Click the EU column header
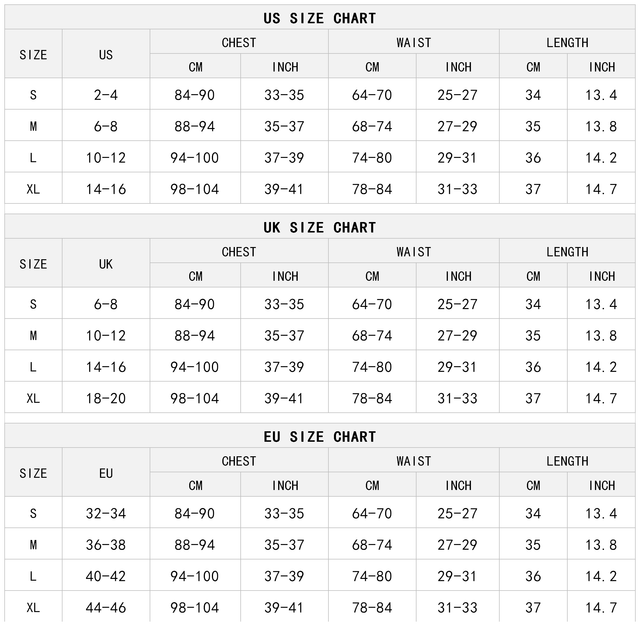 [106, 473]
